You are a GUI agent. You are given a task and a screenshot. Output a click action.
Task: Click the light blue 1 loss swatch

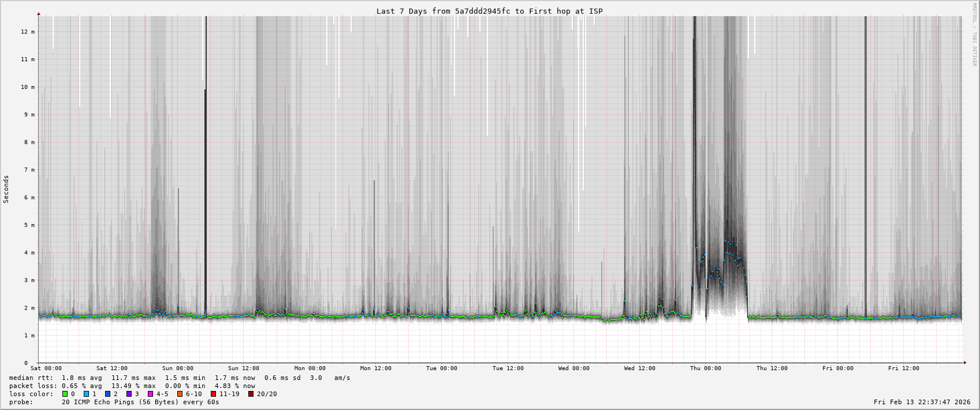[86, 394]
